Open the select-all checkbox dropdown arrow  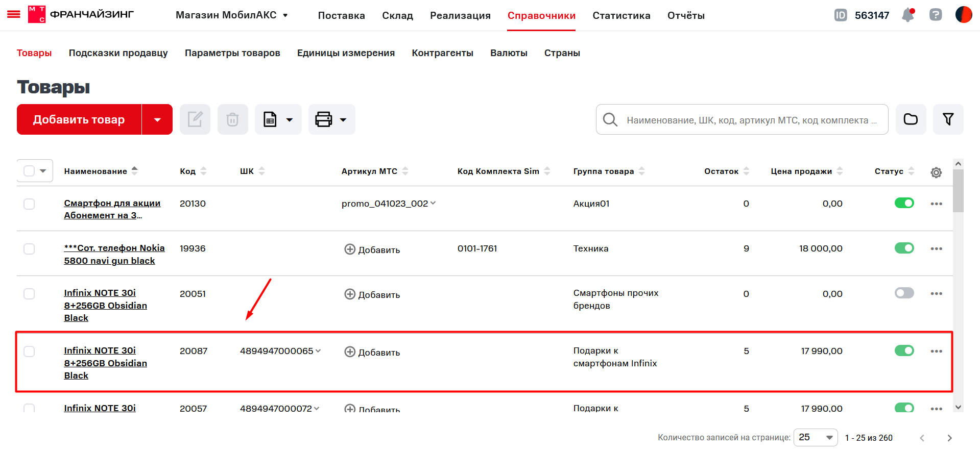click(43, 171)
